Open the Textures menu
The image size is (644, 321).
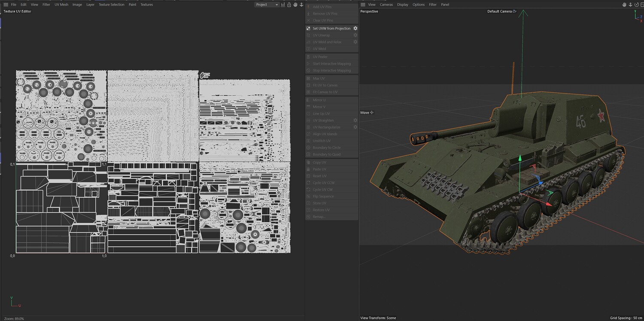point(147,5)
